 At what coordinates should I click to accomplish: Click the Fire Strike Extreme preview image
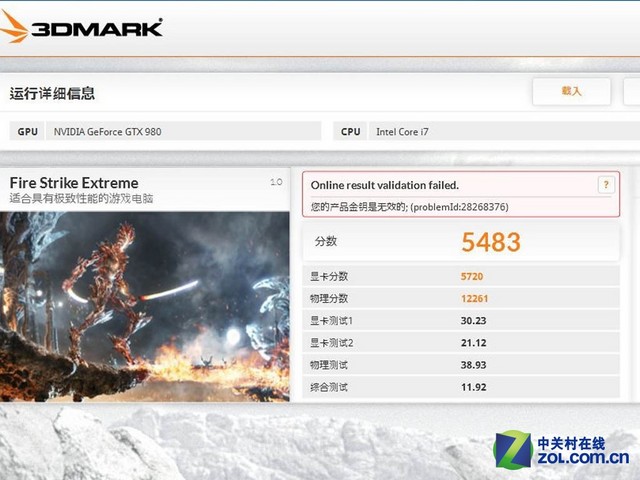[x=144, y=307]
